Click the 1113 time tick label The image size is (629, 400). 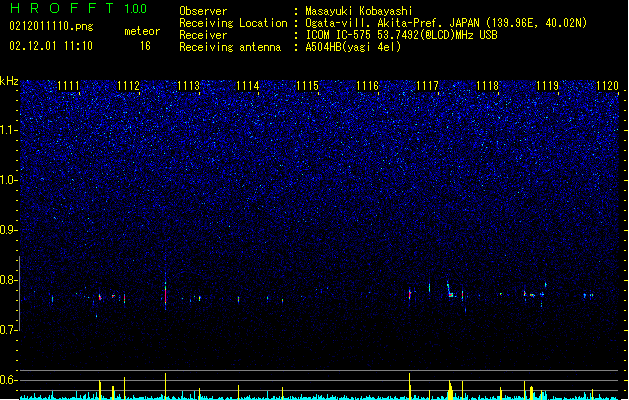click(x=188, y=86)
